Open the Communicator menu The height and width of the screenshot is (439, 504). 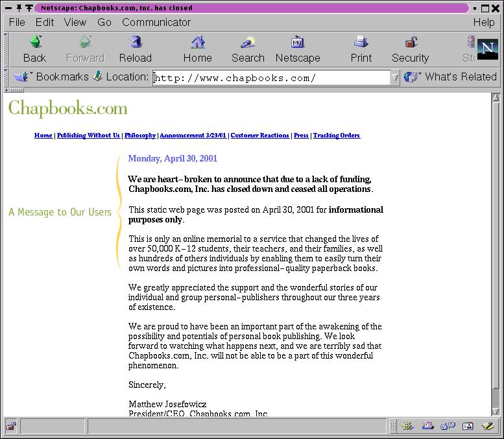pos(156,22)
